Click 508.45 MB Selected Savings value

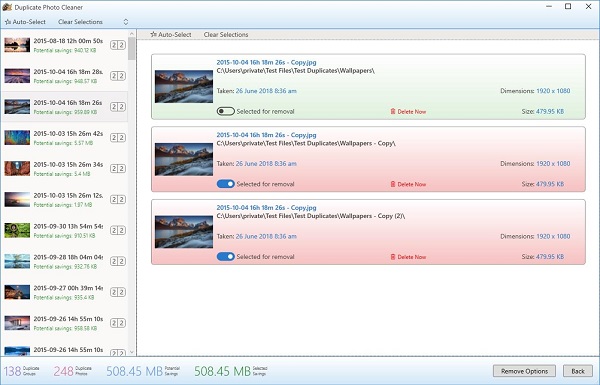pyautogui.click(x=231, y=371)
